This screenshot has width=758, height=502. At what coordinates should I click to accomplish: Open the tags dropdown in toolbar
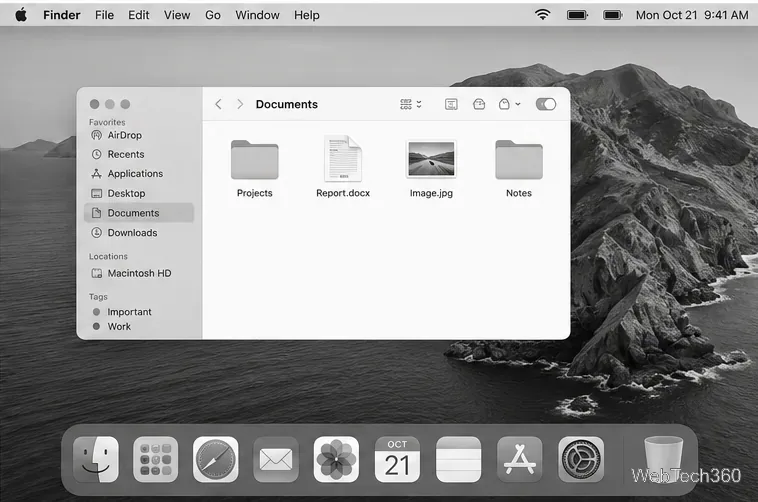coord(510,104)
